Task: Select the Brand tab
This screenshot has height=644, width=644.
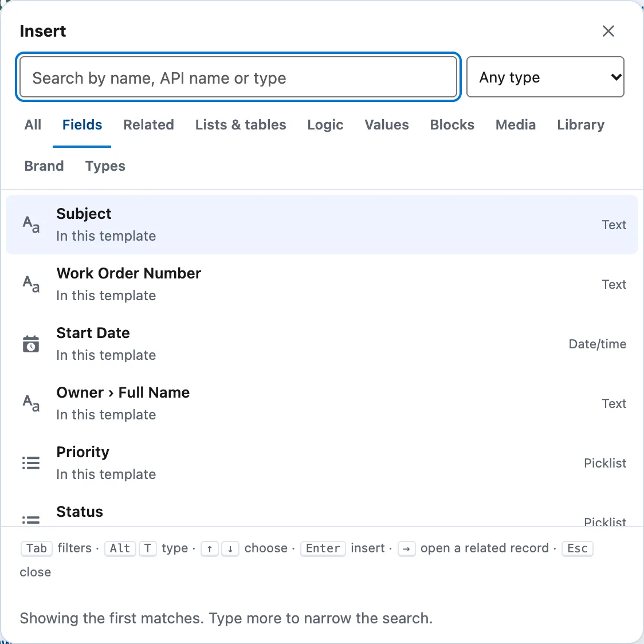Action: [44, 166]
